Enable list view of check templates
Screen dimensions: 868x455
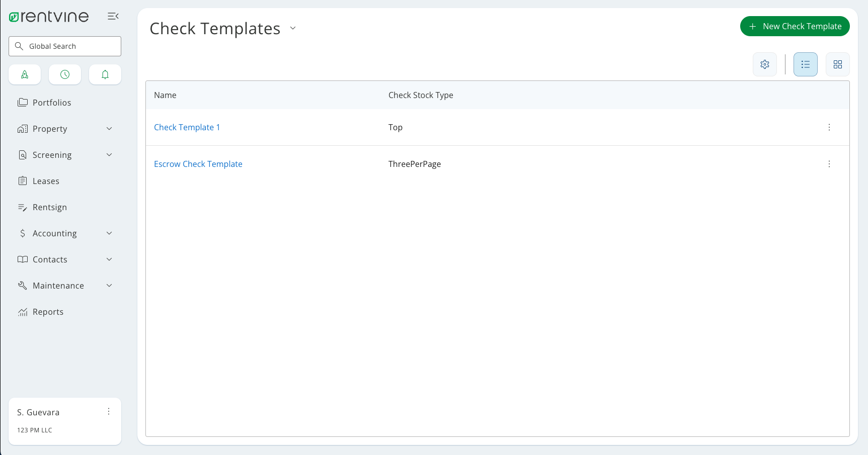coord(805,64)
